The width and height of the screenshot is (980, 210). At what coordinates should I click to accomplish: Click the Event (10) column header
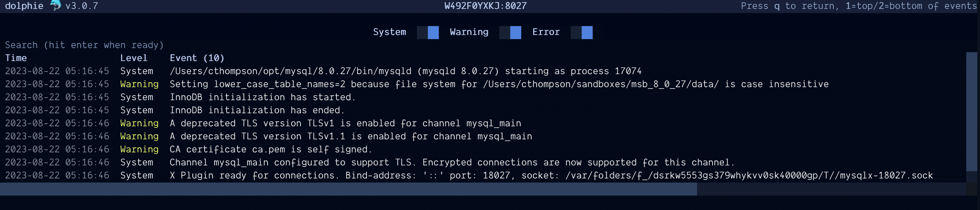197,58
